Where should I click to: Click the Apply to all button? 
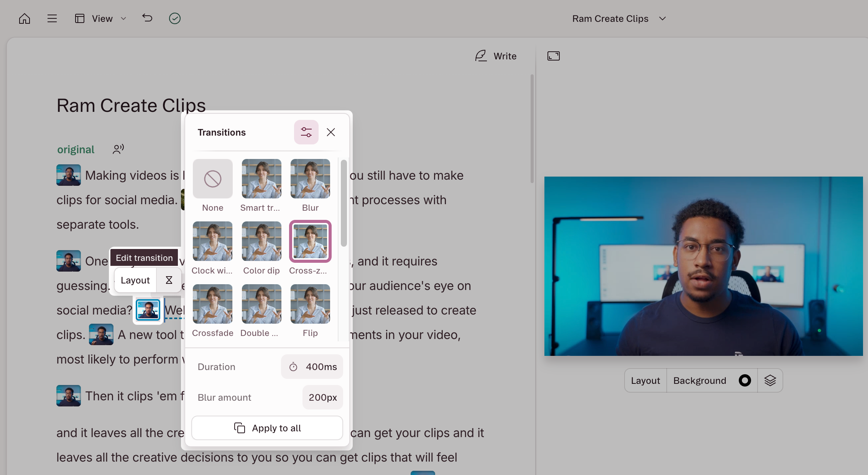click(x=267, y=428)
